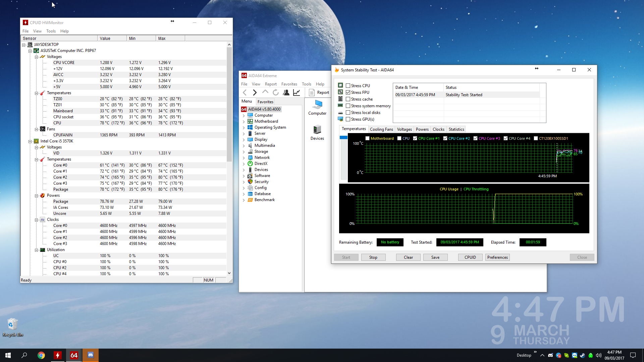The width and height of the screenshot is (644, 362).
Task: Open the Tools menu in HWMonitor
Action: coord(51,31)
